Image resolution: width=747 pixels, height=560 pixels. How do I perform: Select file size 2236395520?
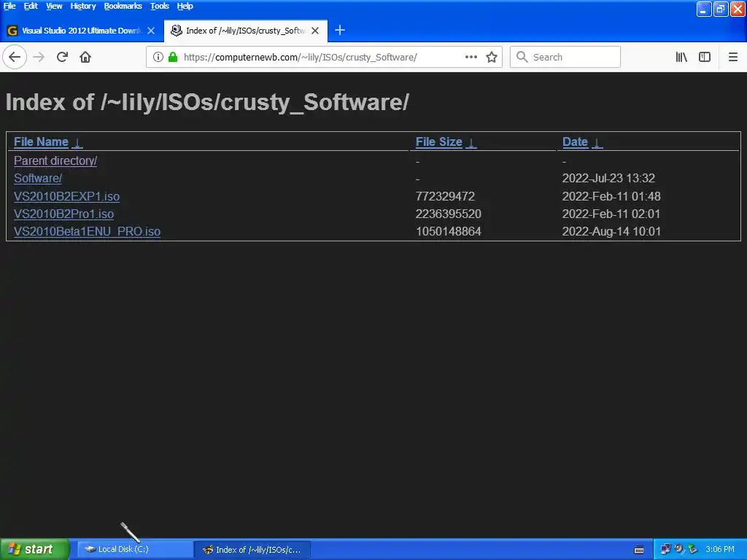pos(449,214)
